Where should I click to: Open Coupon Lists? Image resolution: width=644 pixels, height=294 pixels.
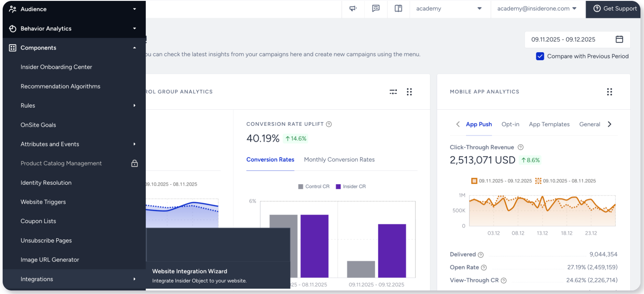(x=38, y=221)
